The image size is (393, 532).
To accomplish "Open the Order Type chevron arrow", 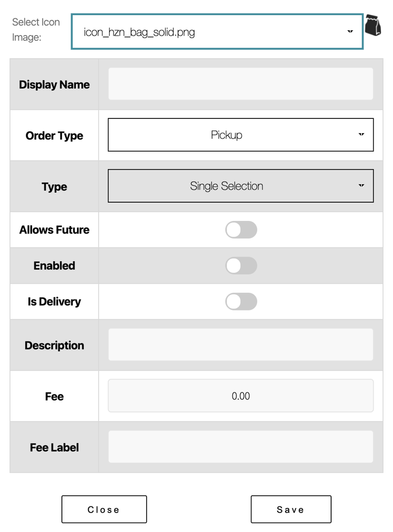I will (x=361, y=135).
